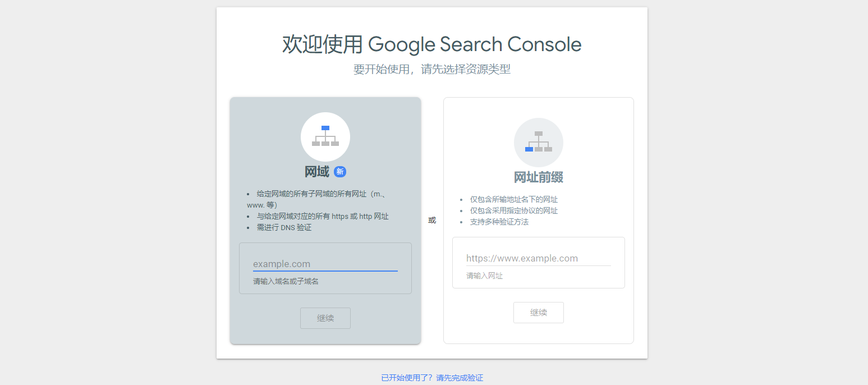Click the 仅包含所输地址名下的网址 bullet
The image size is (868, 385).
[x=514, y=199]
